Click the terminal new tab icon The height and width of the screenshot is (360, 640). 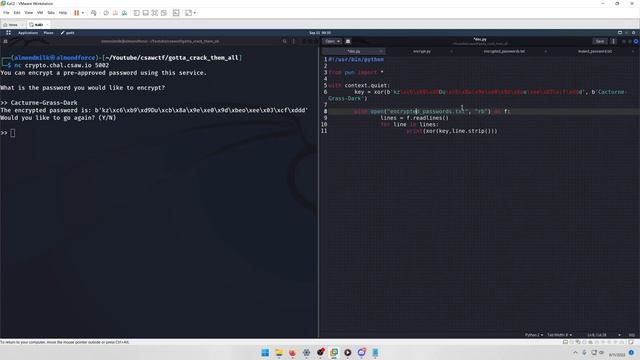(5, 41)
